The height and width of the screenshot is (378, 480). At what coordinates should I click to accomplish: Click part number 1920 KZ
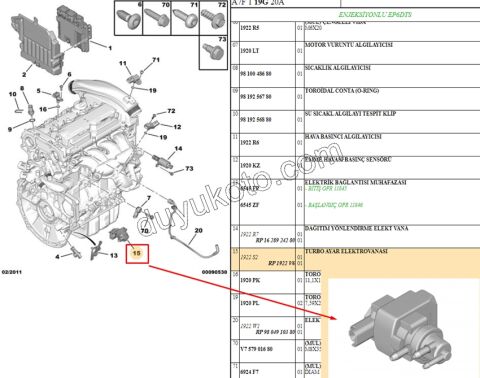tap(250, 165)
